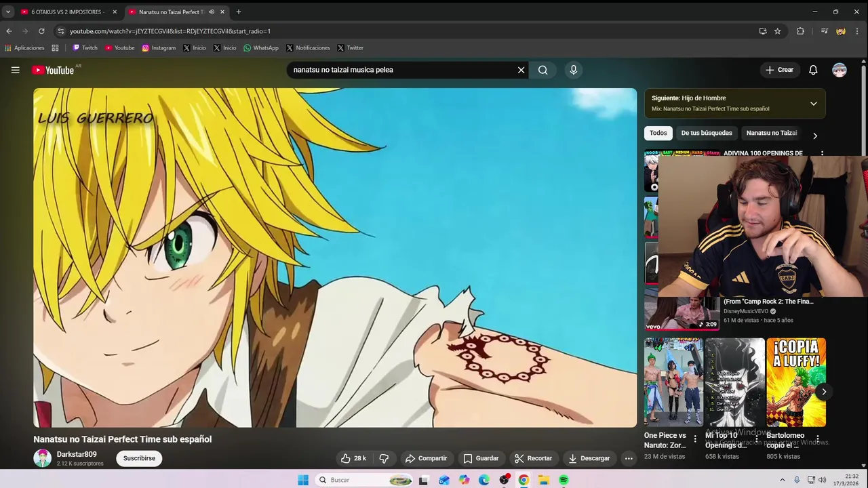Open Chrome three-dot menu
Viewport: 868px width, 488px height.
pyautogui.click(x=858, y=31)
